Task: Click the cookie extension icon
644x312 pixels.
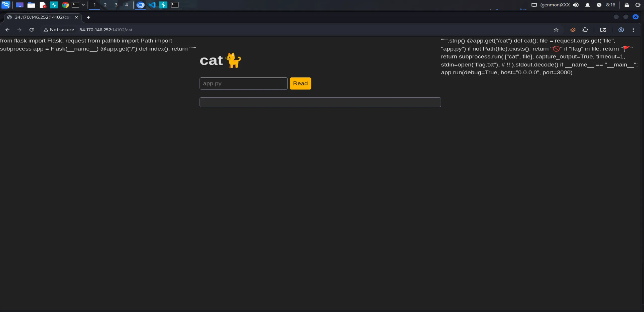Action: coord(573,30)
